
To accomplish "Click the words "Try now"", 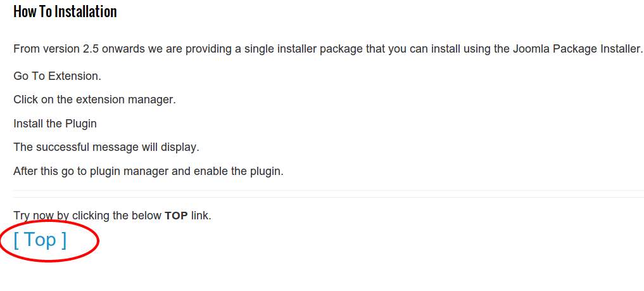I will tap(34, 216).
